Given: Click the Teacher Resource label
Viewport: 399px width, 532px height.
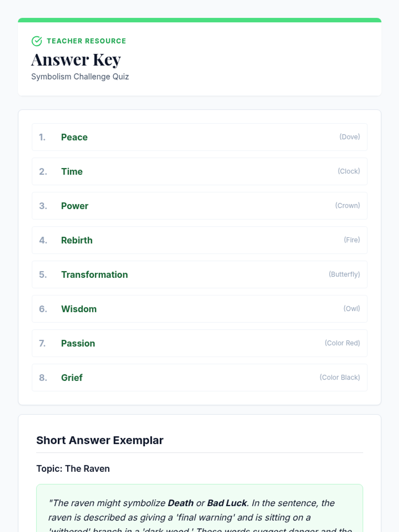Looking at the screenshot, I should point(86,41).
